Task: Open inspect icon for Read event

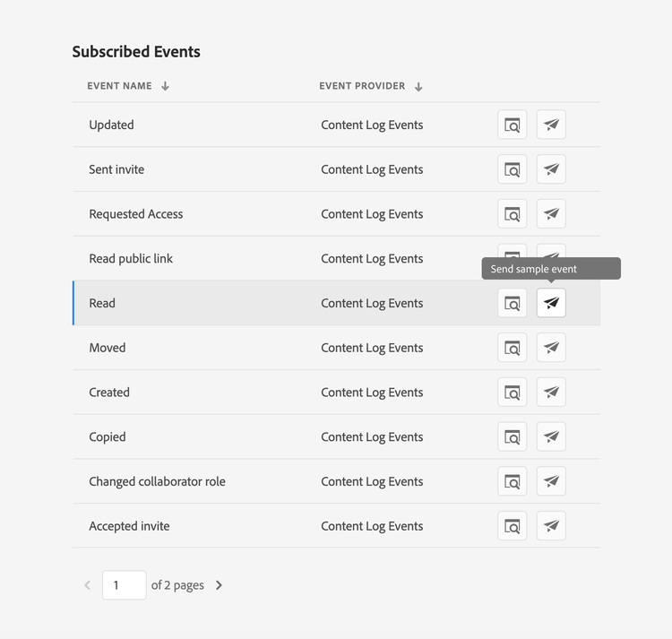Action: pos(512,303)
